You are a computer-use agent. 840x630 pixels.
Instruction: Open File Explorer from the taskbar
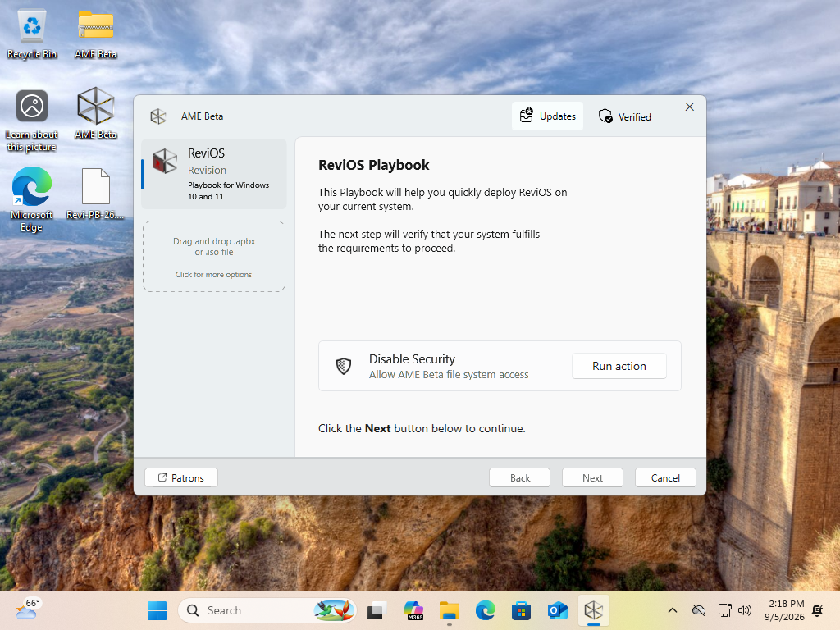450,610
